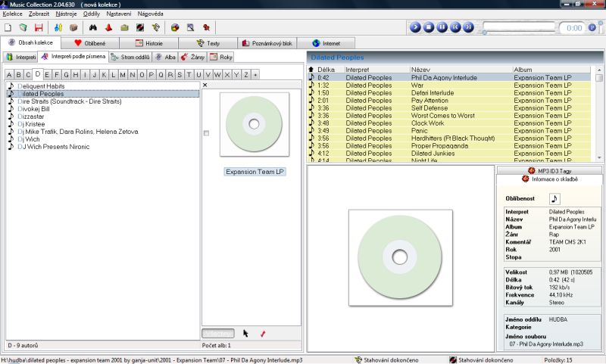Select artist Deliquent Habits
Image resolution: width=606 pixels, height=364 pixels.
coord(41,86)
